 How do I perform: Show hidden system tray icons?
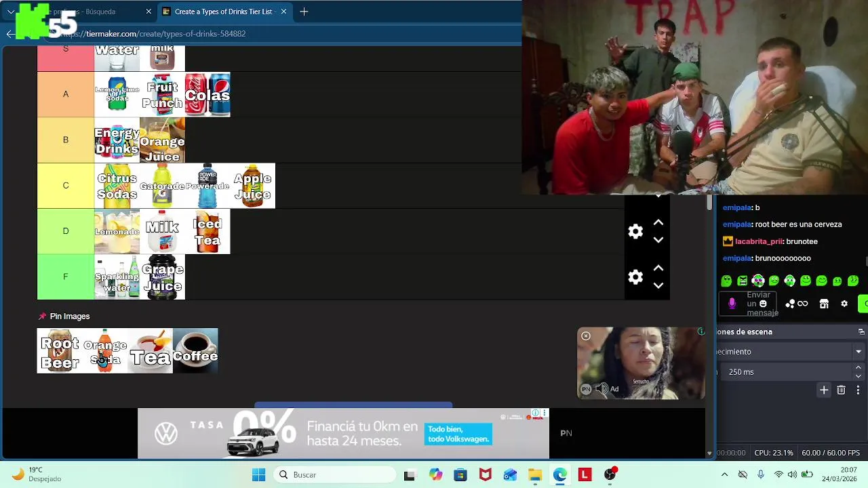(724, 474)
